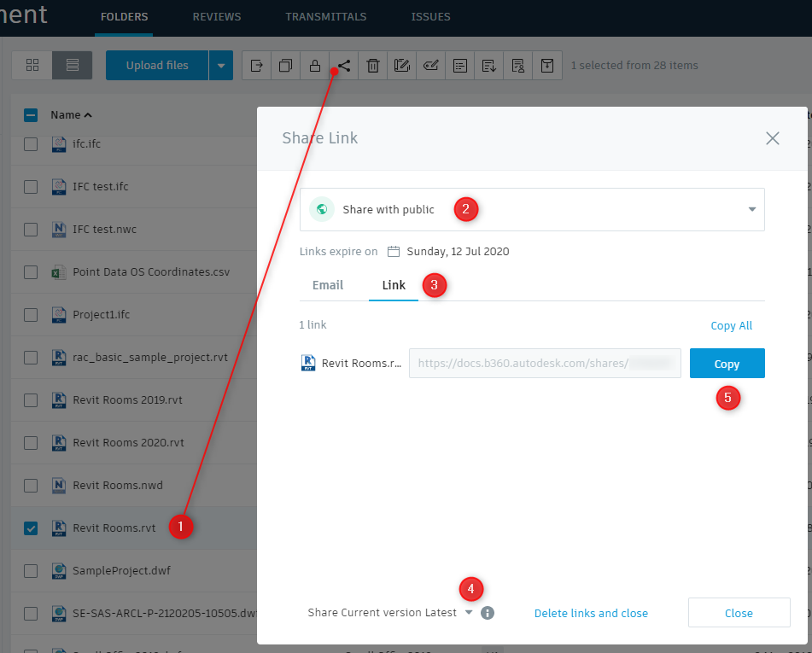Open file ifc.ifc by name
The image size is (812, 653).
(86, 144)
